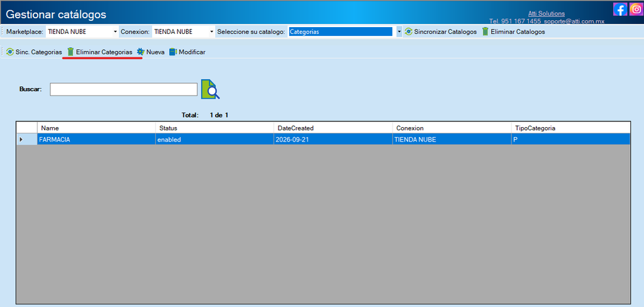644x307 pixels.
Task: Click the Nueva category button
Action: click(151, 52)
